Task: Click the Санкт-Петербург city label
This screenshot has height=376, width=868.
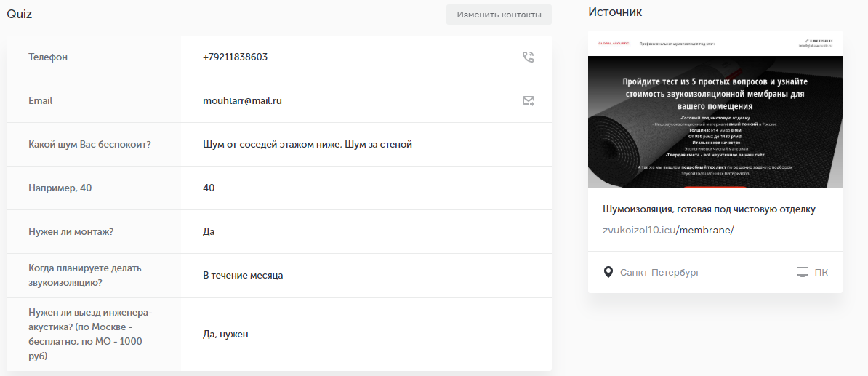Action: pyautogui.click(x=659, y=272)
